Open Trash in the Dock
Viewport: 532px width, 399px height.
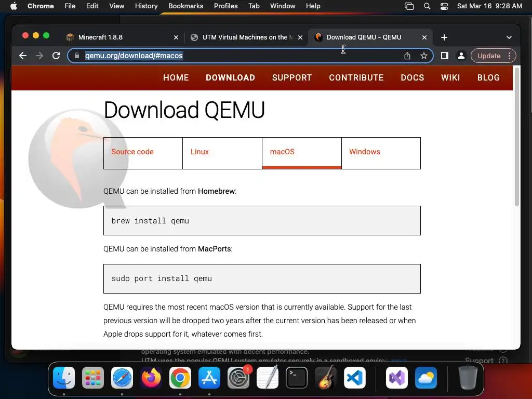point(468,378)
